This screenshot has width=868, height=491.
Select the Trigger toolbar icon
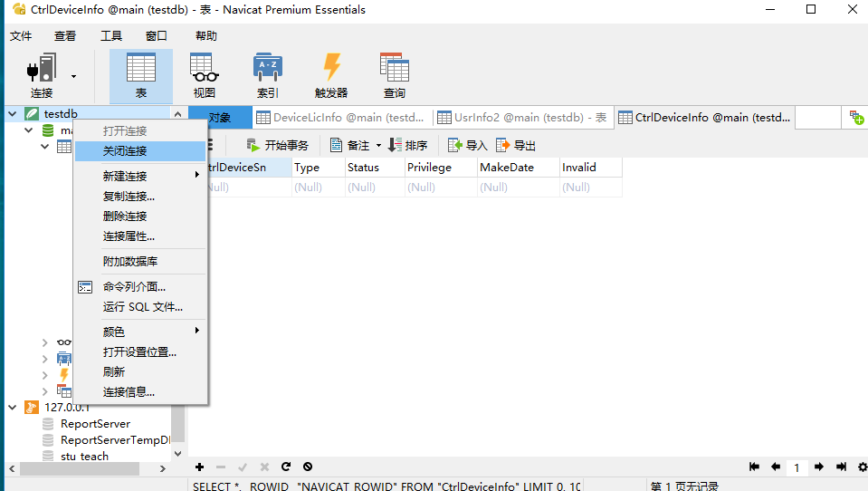tap(331, 76)
